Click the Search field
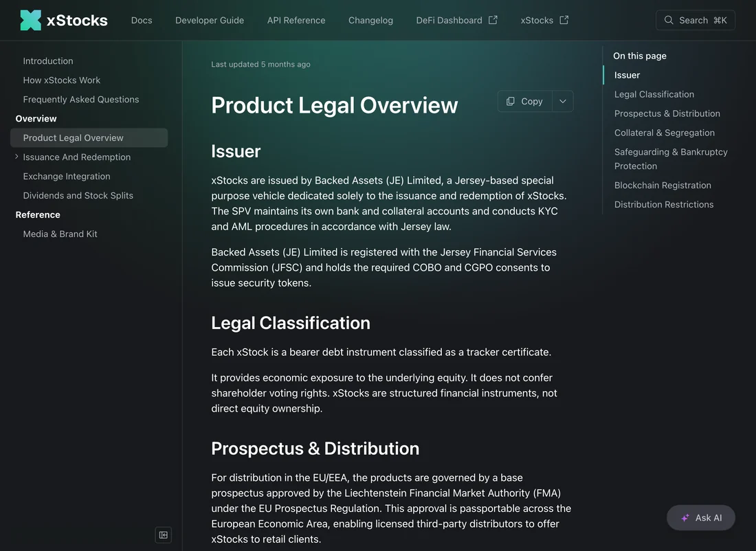This screenshot has width=756, height=551. [696, 20]
